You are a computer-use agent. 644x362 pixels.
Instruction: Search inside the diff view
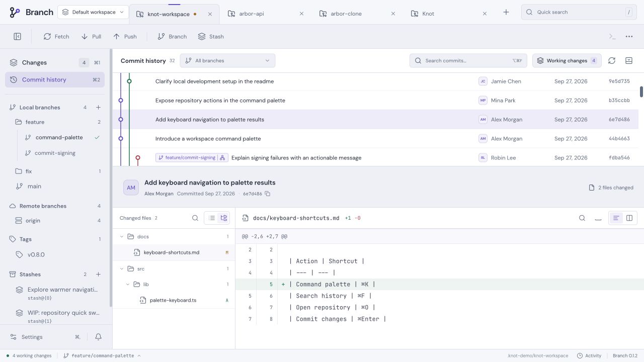[x=582, y=218]
